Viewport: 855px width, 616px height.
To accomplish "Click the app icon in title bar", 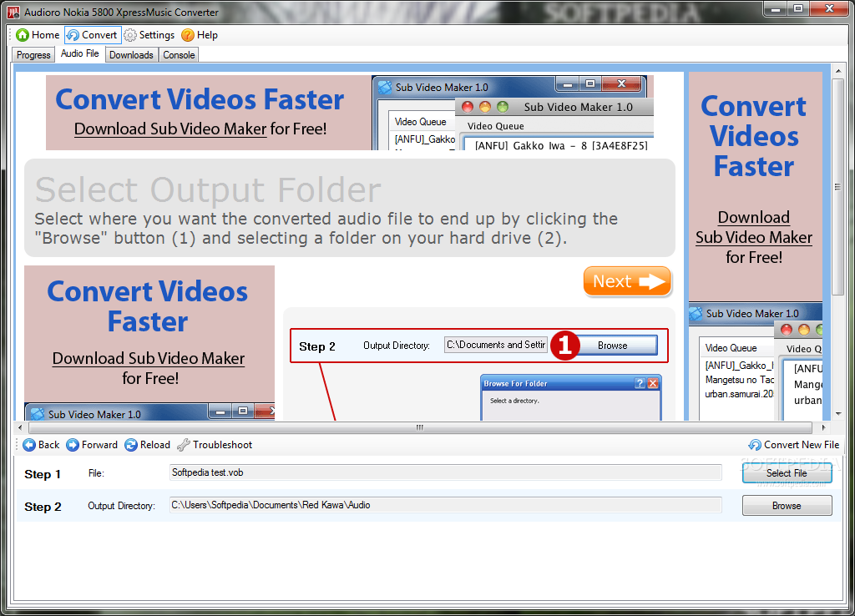I will [13, 12].
